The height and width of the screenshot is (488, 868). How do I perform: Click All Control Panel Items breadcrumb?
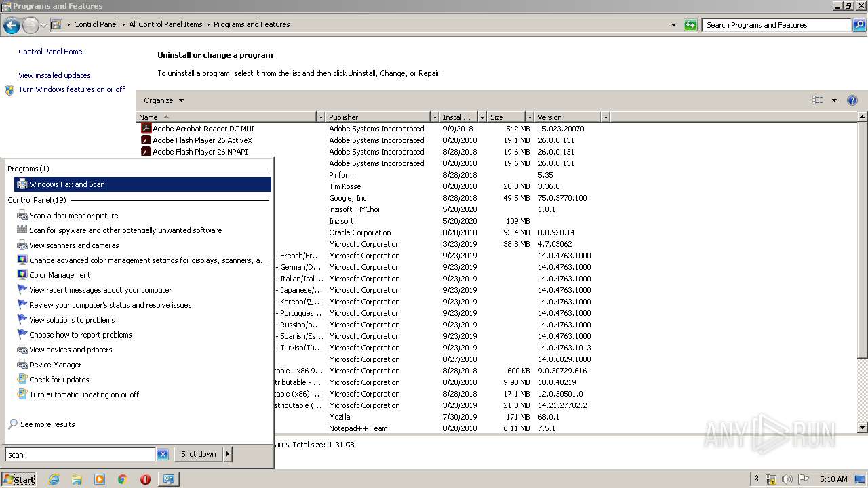point(165,24)
